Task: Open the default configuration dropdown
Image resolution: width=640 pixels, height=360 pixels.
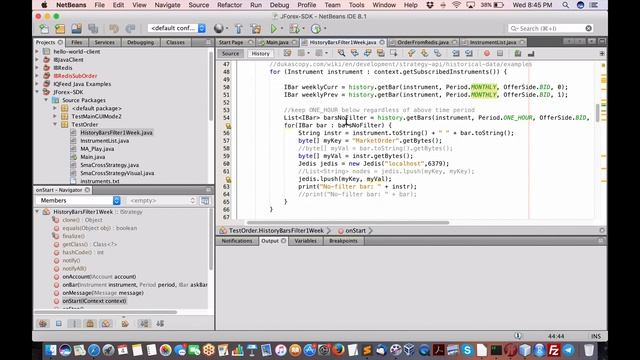Action: (177, 28)
